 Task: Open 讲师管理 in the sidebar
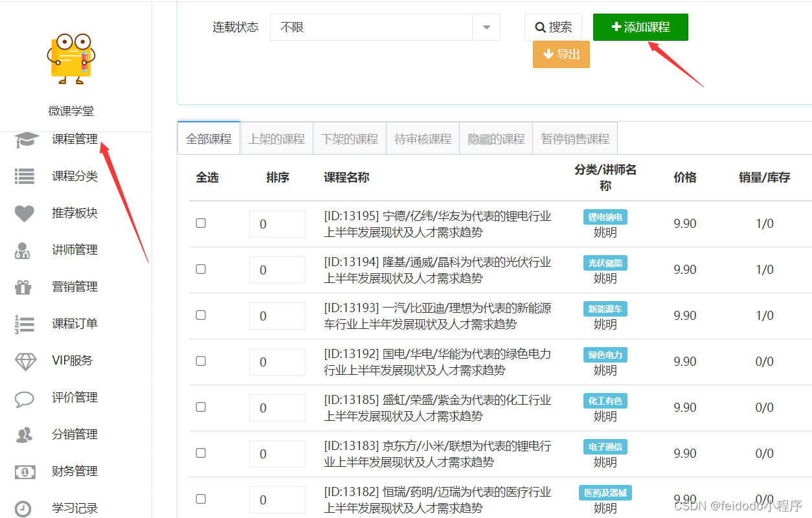tap(75, 250)
